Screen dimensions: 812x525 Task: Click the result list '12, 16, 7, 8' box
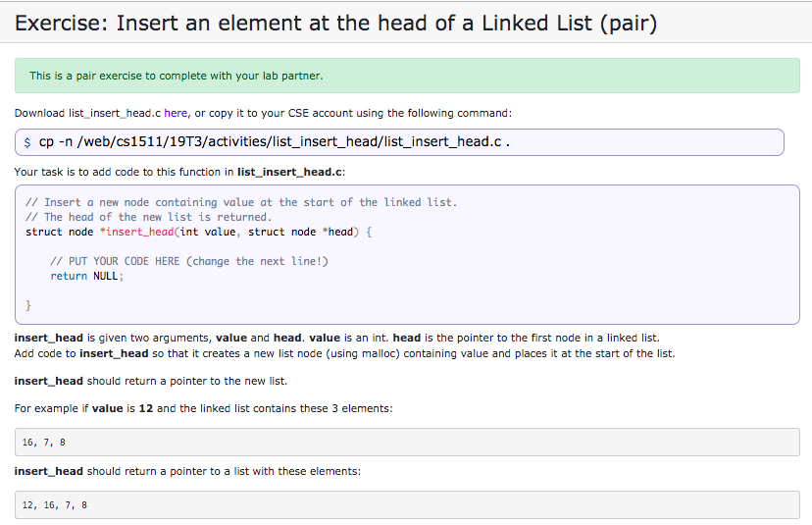tap(407, 504)
